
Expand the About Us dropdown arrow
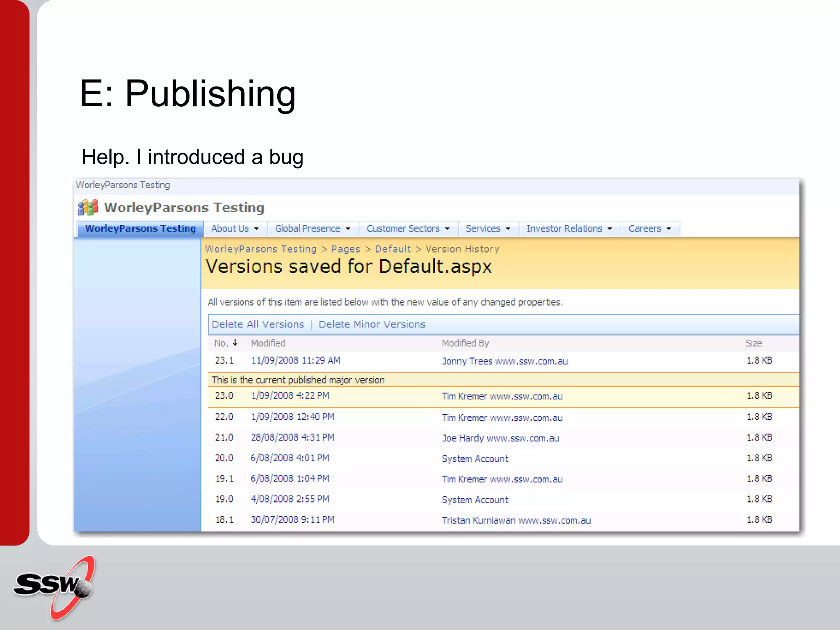click(256, 229)
